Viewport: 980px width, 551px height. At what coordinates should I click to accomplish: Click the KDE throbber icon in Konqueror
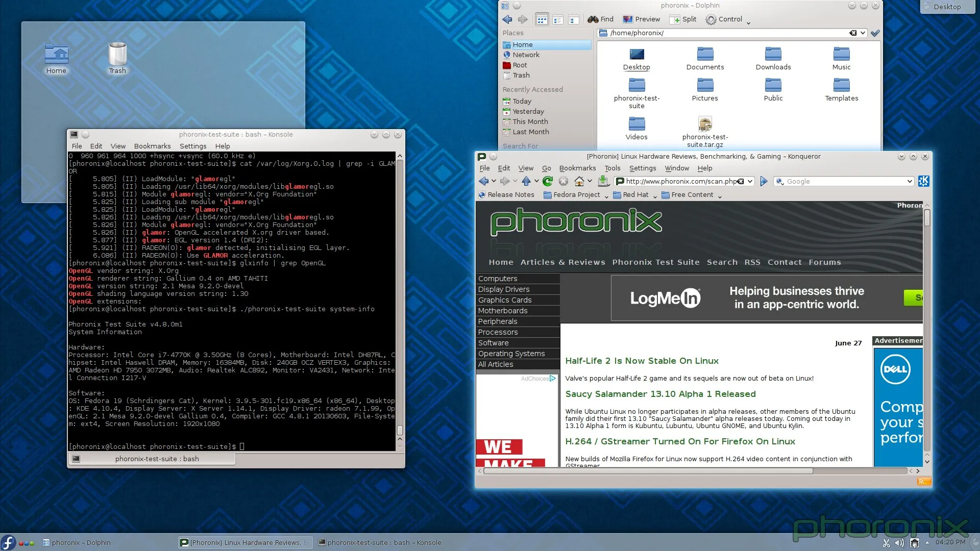[x=923, y=181]
